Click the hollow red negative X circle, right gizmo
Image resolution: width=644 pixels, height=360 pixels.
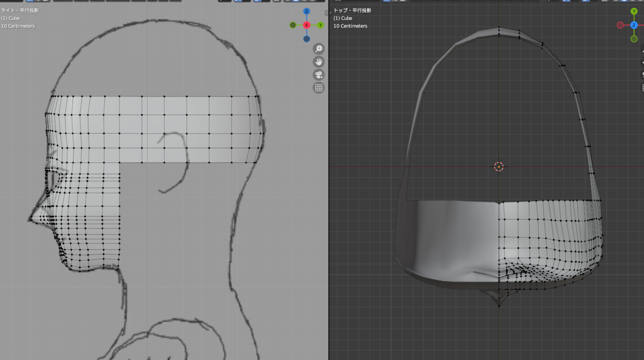pos(620,25)
